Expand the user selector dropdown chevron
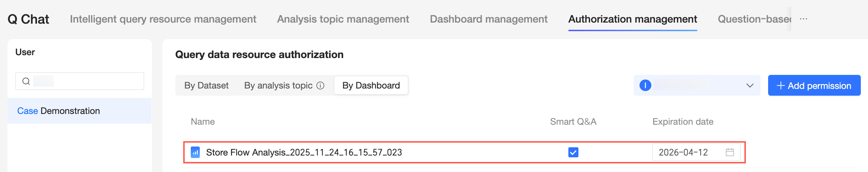Screen dimensions: 868x172 (x=750, y=86)
